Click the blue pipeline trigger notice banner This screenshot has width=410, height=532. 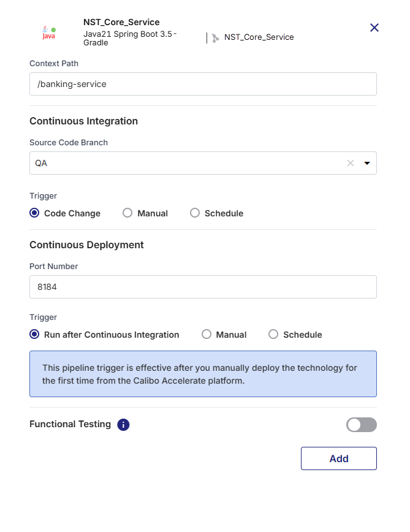point(203,374)
